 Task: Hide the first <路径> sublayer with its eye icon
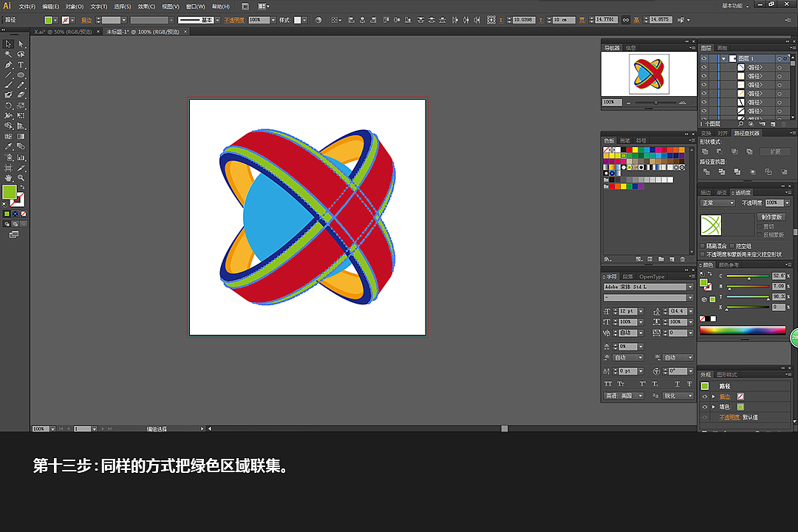[704, 67]
